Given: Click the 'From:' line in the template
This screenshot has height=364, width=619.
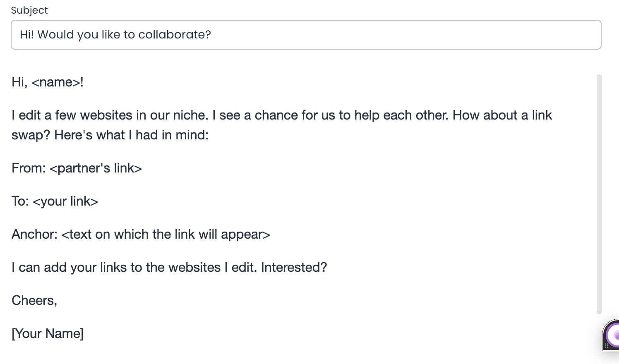Looking at the screenshot, I should pyautogui.click(x=76, y=168).
